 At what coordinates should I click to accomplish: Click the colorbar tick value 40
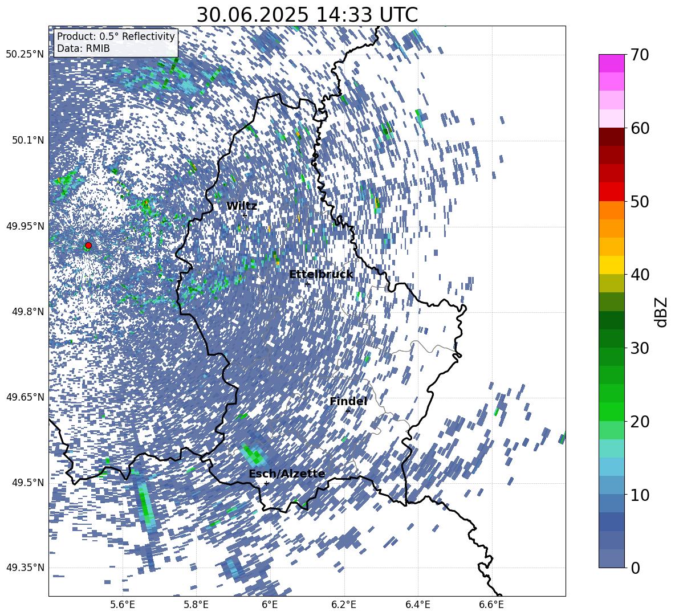(x=640, y=275)
